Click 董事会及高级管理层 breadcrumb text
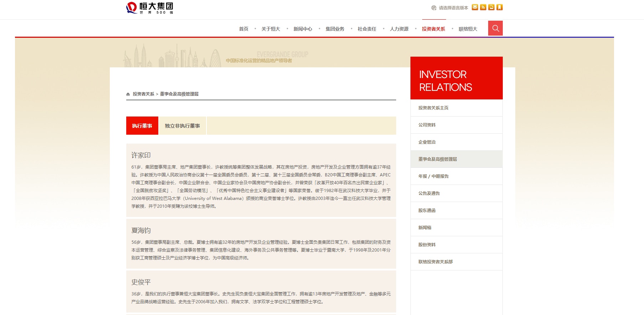The height and width of the screenshot is (315, 644). (179, 94)
